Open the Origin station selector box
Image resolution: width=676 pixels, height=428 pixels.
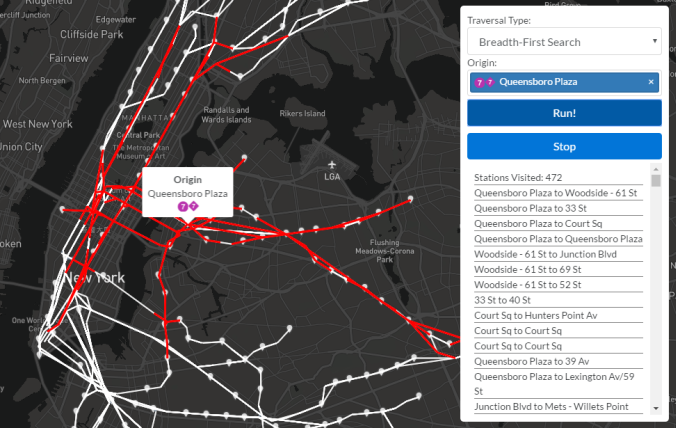(564, 82)
